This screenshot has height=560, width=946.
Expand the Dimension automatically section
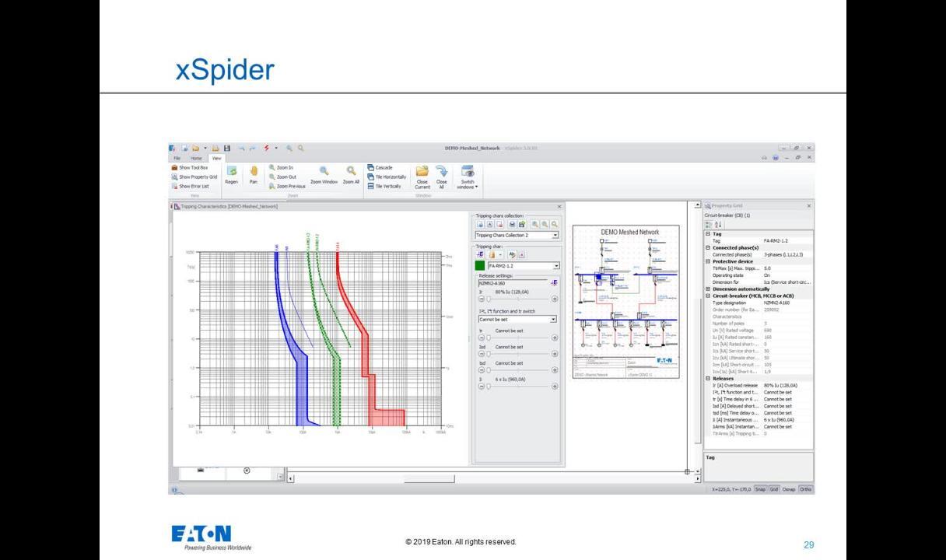coord(707,289)
